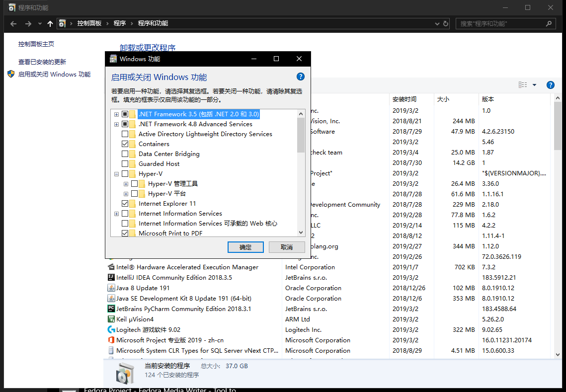Click the shield icon beside Windows 功能 link
The width and height of the screenshot is (566, 392).
tap(11, 74)
